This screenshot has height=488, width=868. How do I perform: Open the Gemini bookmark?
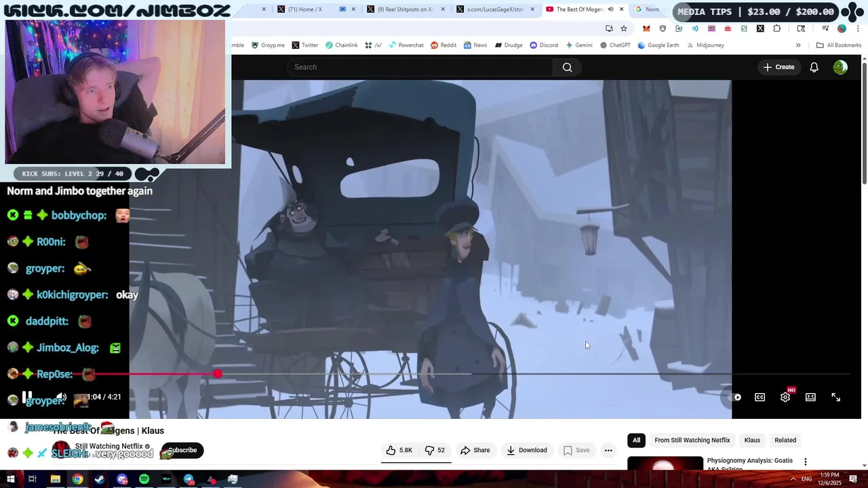pos(578,45)
